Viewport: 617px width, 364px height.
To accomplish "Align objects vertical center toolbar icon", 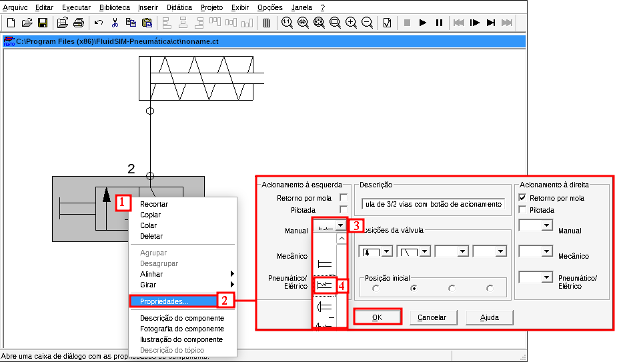I will (x=231, y=23).
